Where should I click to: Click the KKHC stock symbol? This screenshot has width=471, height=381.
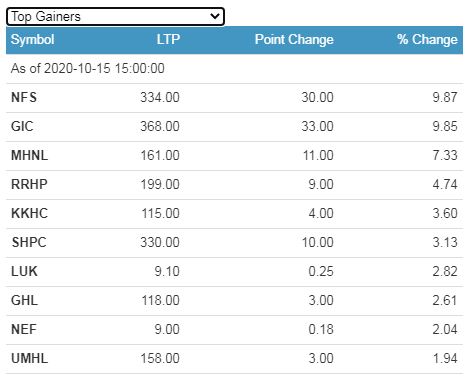pyautogui.click(x=30, y=213)
